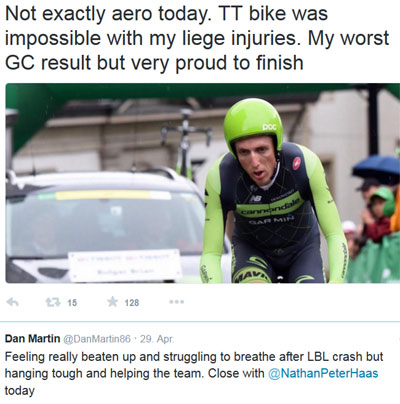400x404 pixels.
Task: Click the 'Not exactly aero today' tweet text
Action: (x=197, y=38)
